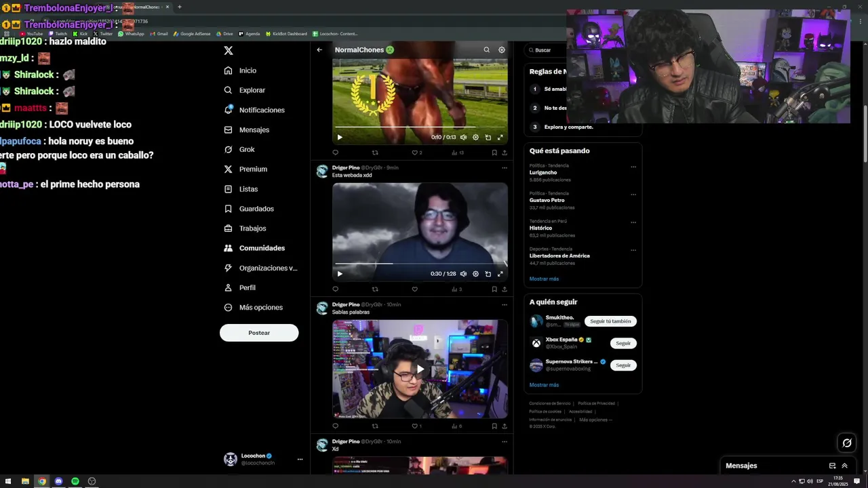The width and height of the screenshot is (868, 488).
Task: Show more under A quién seguir
Action: coord(544,385)
